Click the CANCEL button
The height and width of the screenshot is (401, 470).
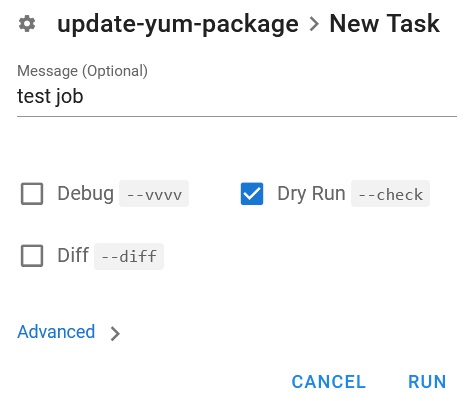329,382
